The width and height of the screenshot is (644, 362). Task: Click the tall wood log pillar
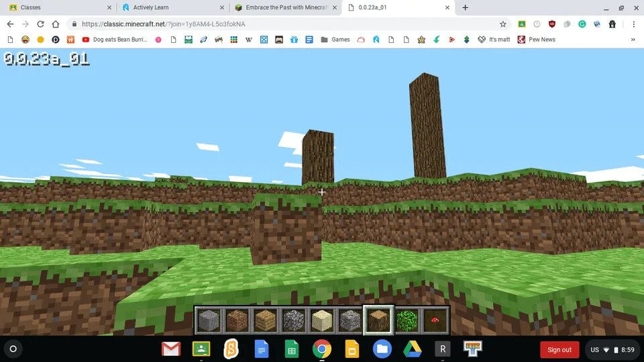point(427,126)
